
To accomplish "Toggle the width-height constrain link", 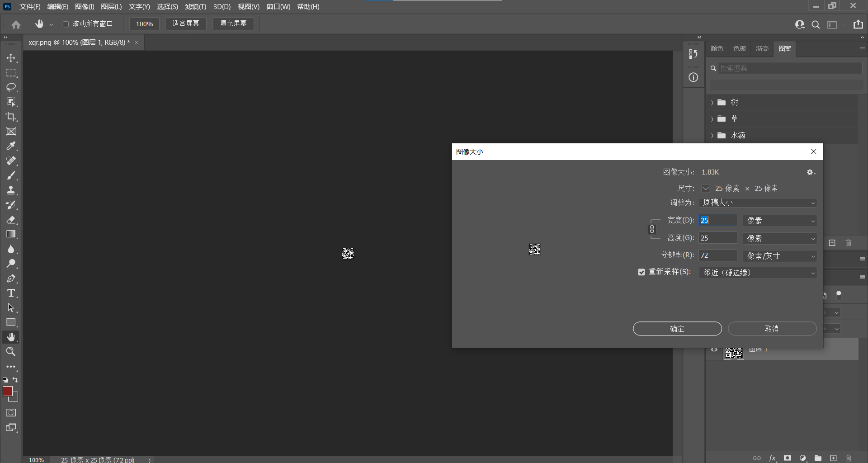I will coord(652,229).
